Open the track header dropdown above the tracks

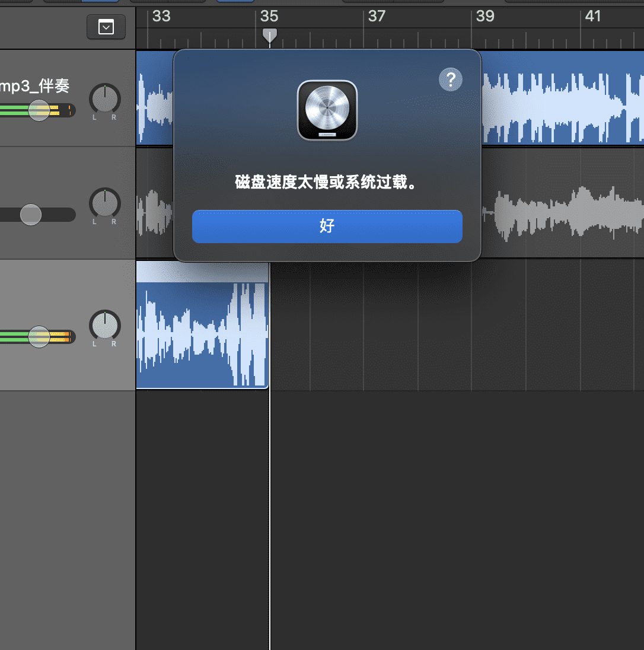(x=106, y=27)
